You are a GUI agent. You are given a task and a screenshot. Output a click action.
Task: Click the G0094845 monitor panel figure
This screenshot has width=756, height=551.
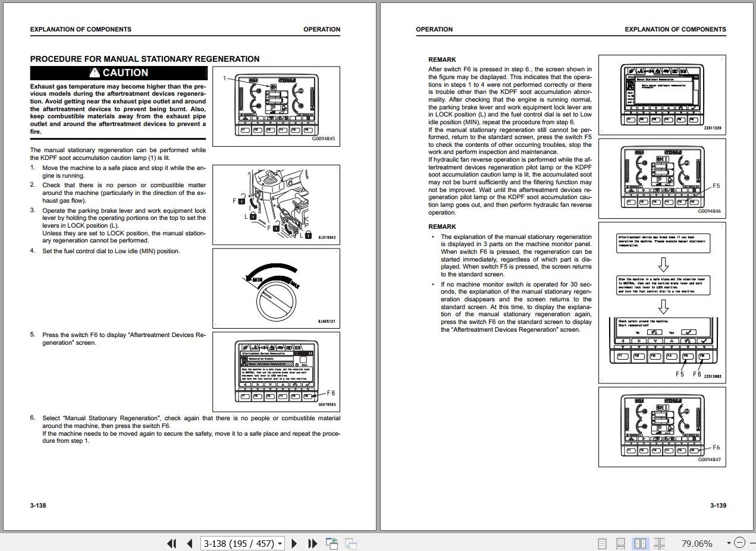[276, 106]
